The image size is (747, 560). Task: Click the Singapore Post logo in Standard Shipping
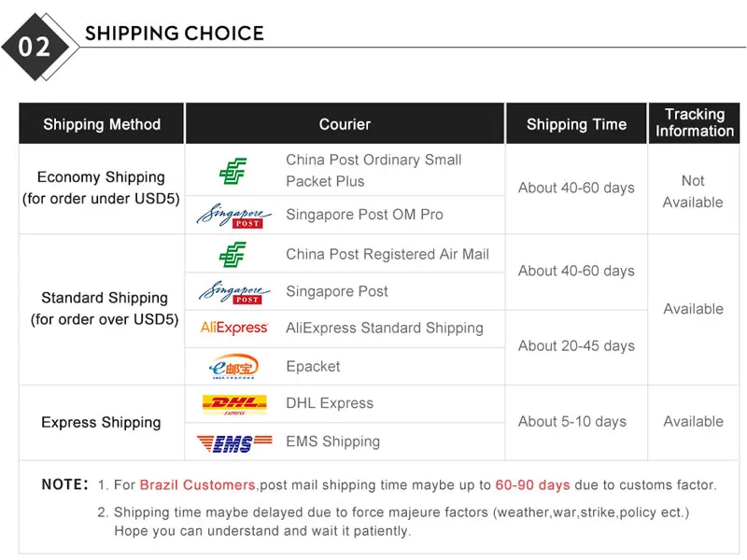(x=234, y=292)
